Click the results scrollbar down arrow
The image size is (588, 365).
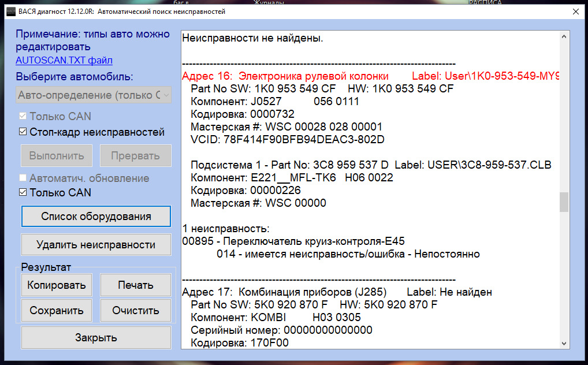[564, 343]
